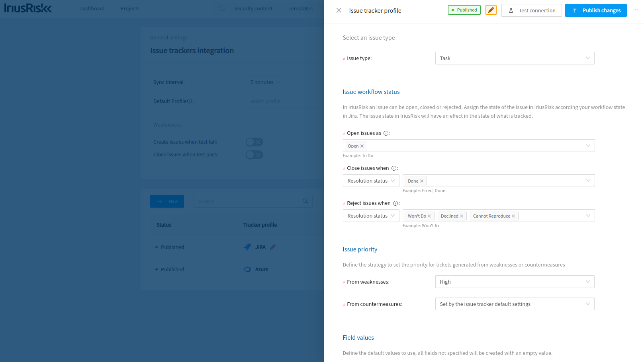Click info icon next to Close issues when

pyautogui.click(x=394, y=168)
